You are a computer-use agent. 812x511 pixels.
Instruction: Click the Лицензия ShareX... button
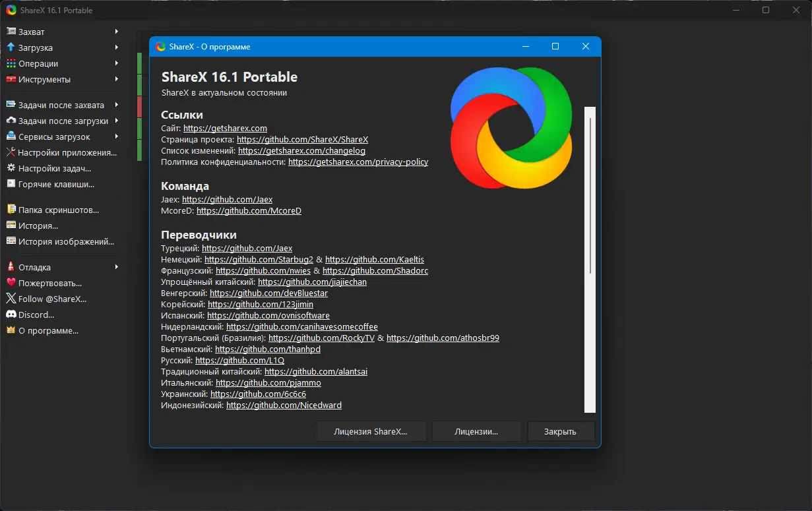[x=371, y=431]
